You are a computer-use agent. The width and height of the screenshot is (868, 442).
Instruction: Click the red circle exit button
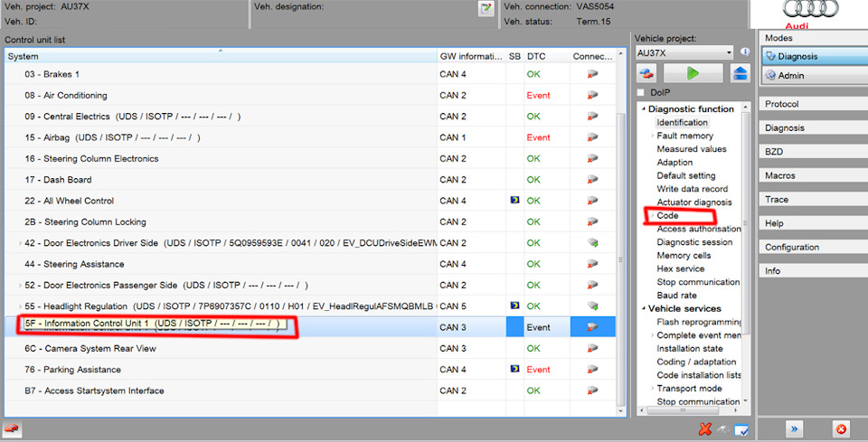[841, 428]
